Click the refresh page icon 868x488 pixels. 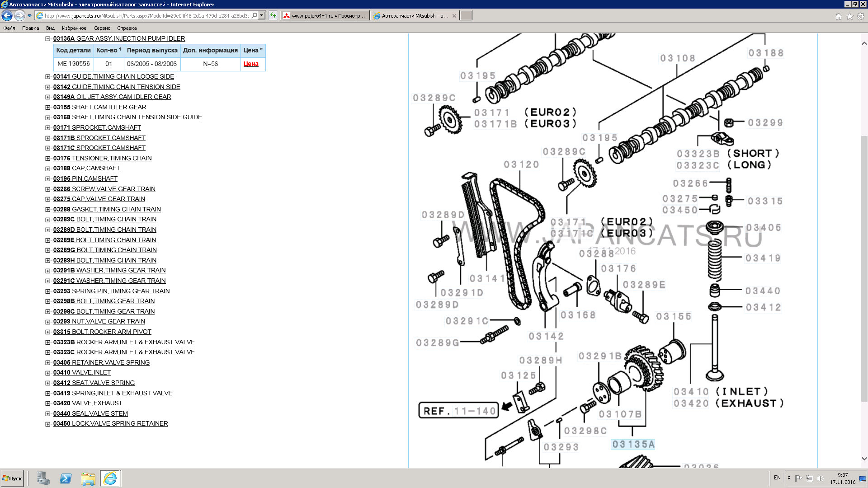click(x=273, y=16)
